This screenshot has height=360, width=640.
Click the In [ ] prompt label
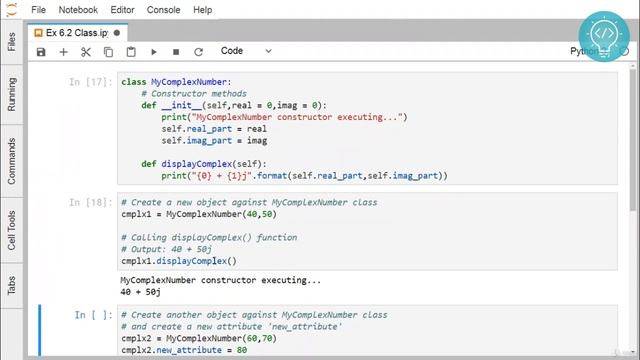(x=93, y=315)
